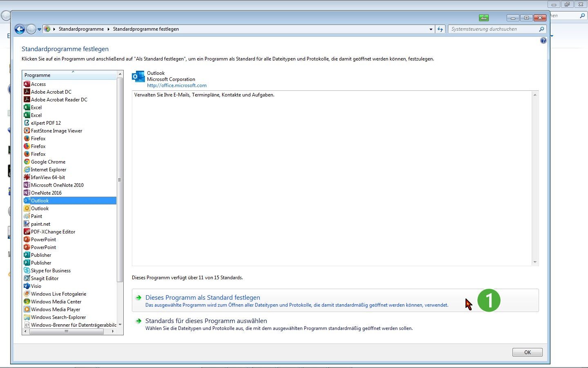
Task: Set this program as default (Dieses Programm als Standard festlegen)
Action: (x=335, y=301)
